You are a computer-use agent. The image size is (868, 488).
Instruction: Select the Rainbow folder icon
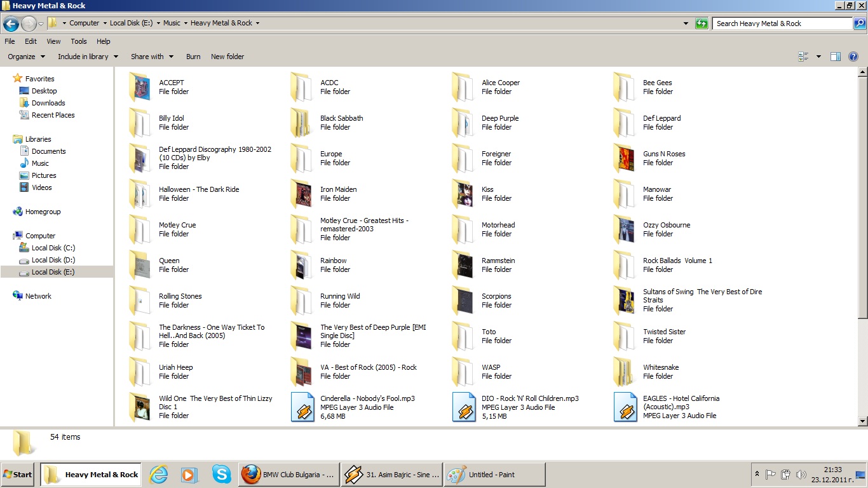point(301,265)
